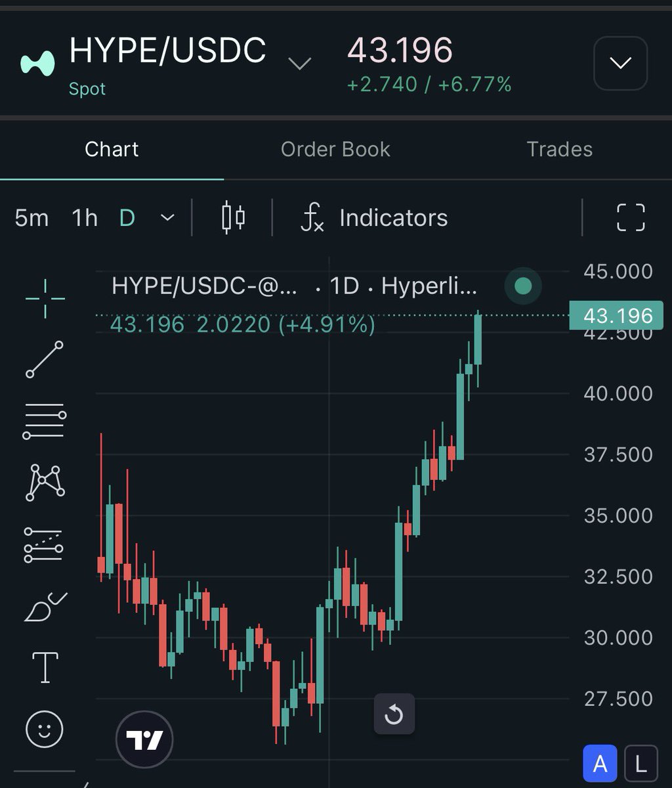Open the candlestick chart style selector
Screen dimensions: 672x788
click(233, 217)
